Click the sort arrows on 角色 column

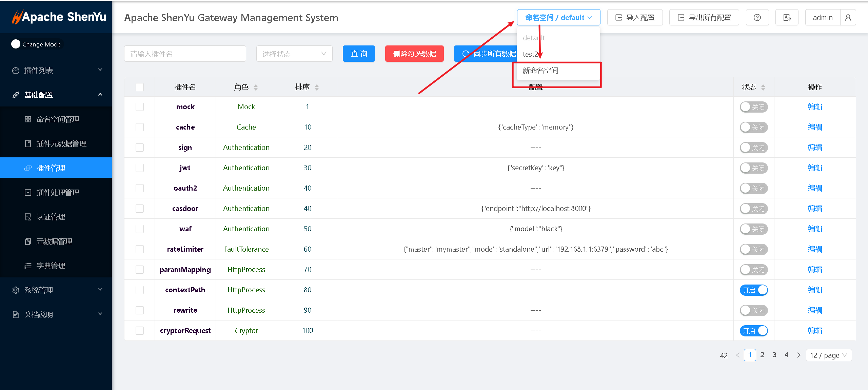(256, 87)
